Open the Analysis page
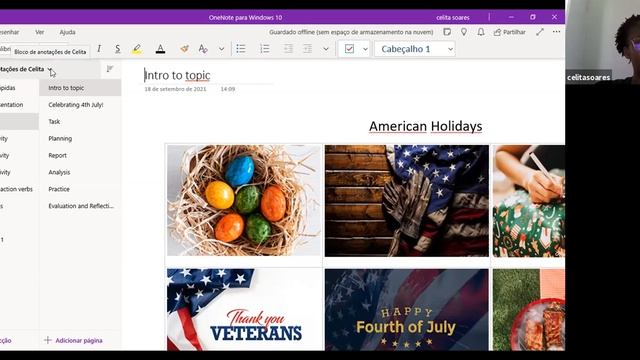The width and height of the screenshot is (640, 360). click(80, 172)
